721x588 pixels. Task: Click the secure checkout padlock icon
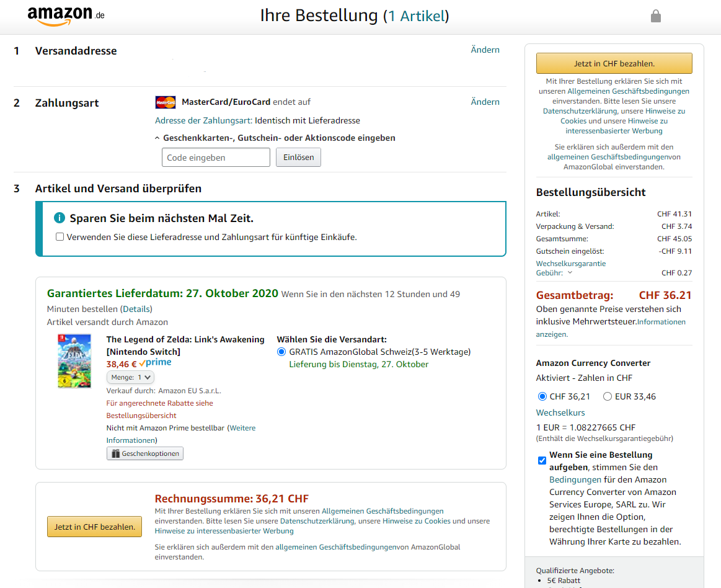[655, 16]
